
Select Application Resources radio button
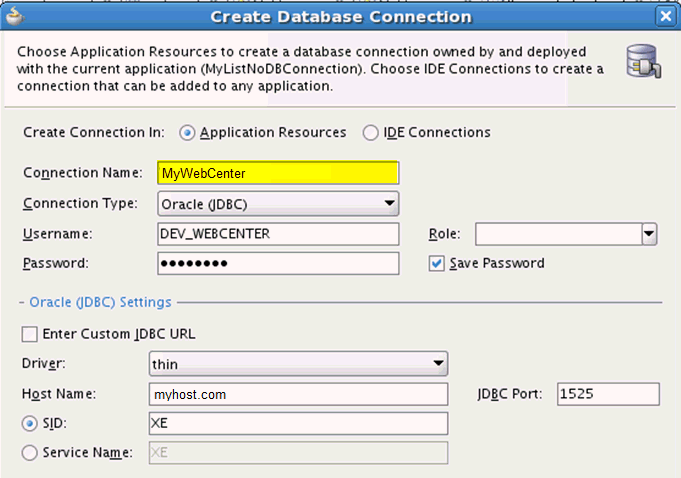[x=187, y=133]
